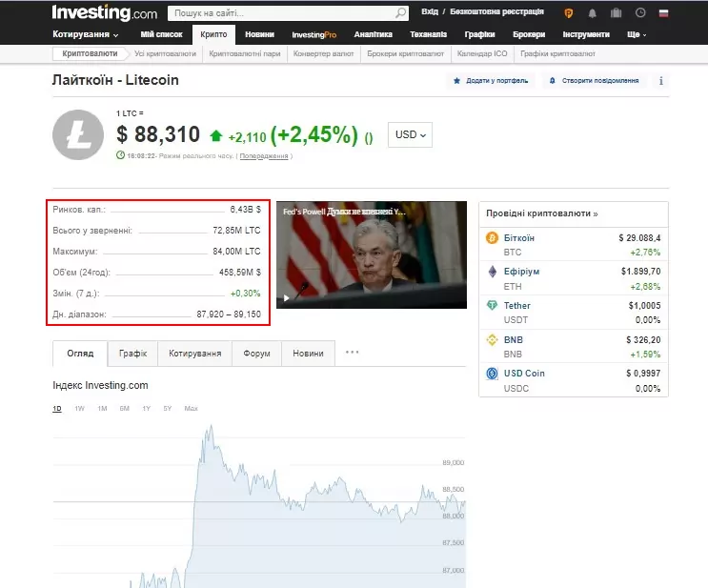Select the 1Y chart range
Image resolution: width=708 pixels, height=588 pixels.
click(147, 408)
